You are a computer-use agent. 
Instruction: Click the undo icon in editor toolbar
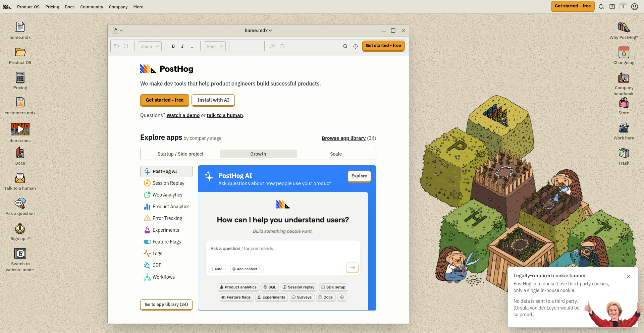pyautogui.click(x=116, y=46)
